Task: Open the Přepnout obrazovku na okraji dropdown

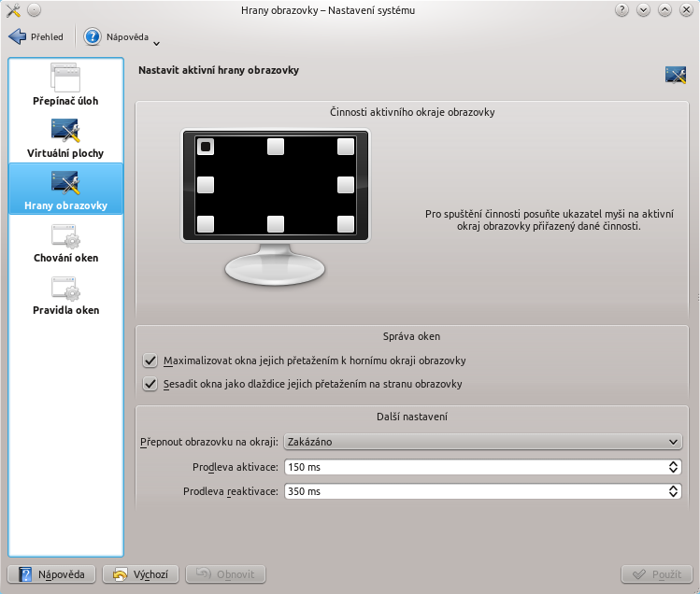Action: pos(482,442)
